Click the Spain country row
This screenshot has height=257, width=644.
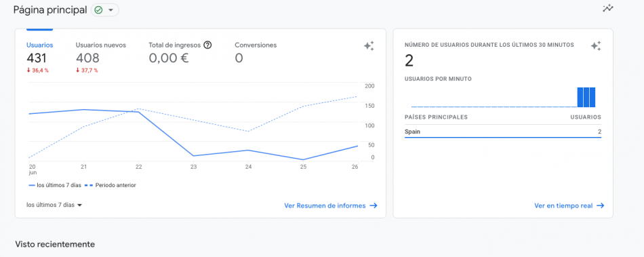503,132
